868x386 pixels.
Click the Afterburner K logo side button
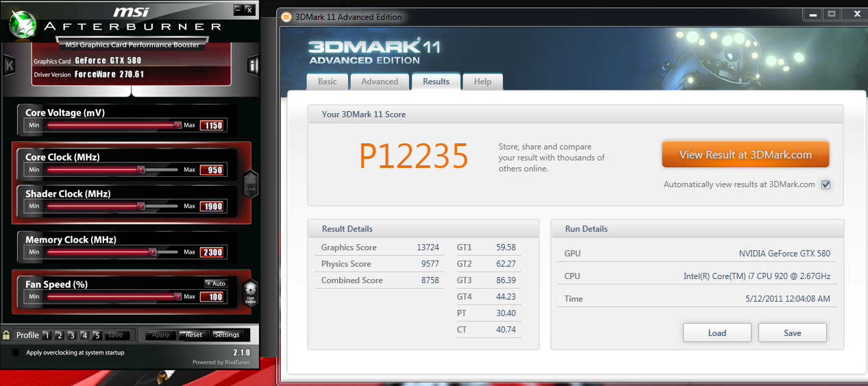(10, 65)
